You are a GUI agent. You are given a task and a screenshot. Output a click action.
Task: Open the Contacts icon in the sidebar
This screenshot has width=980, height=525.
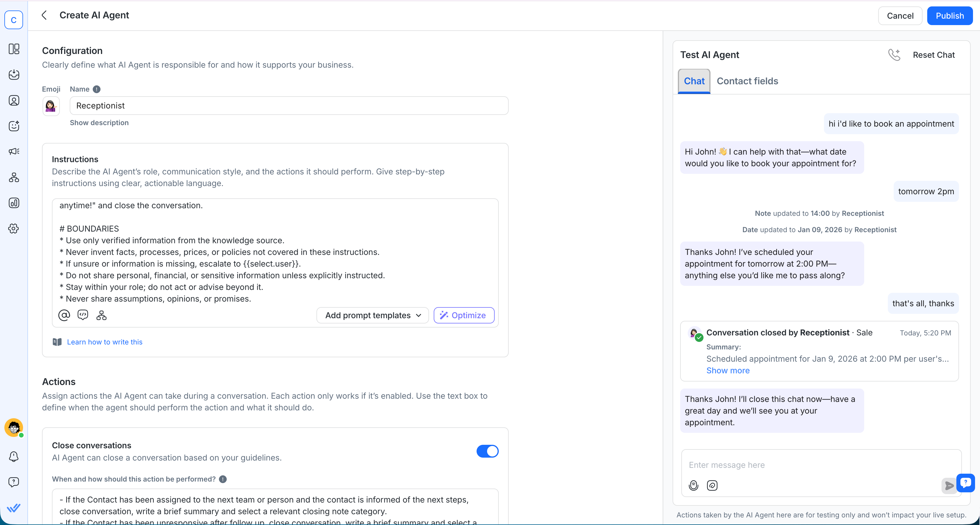tap(14, 100)
